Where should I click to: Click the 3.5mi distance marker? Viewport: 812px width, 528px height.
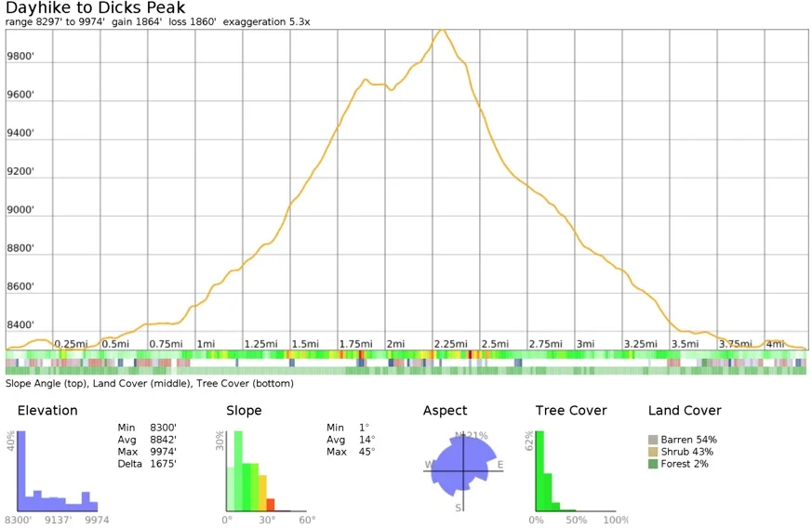pyautogui.click(x=686, y=344)
